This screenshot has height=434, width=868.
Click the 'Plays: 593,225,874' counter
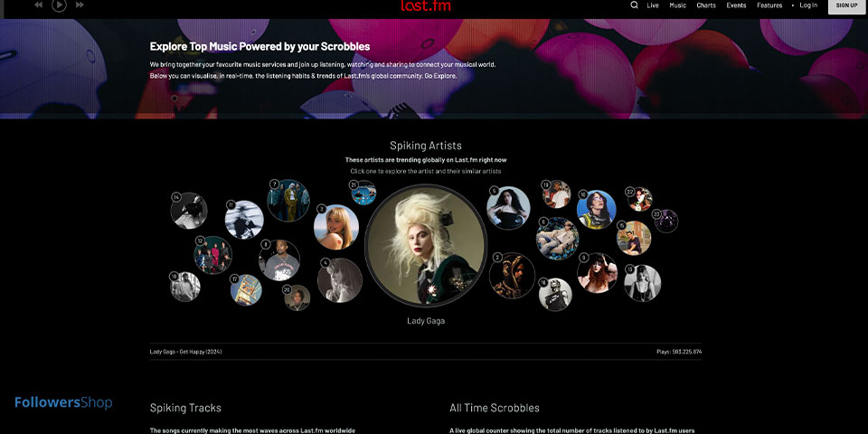(x=679, y=352)
